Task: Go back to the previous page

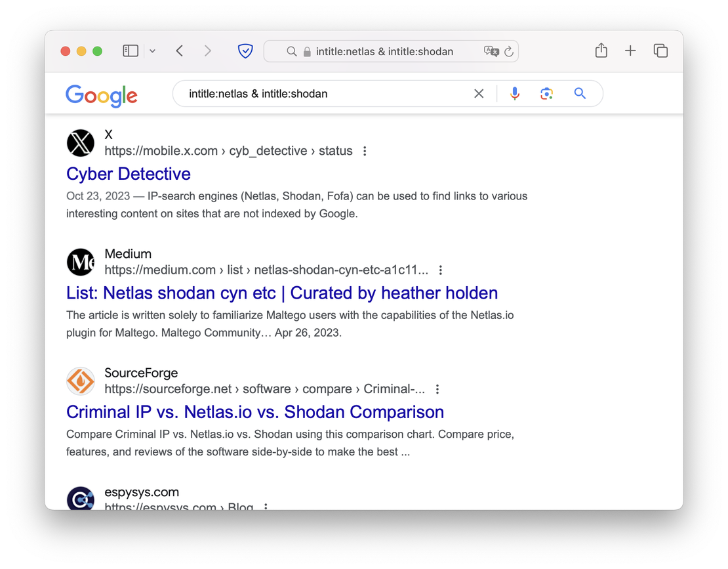Action: pos(180,51)
